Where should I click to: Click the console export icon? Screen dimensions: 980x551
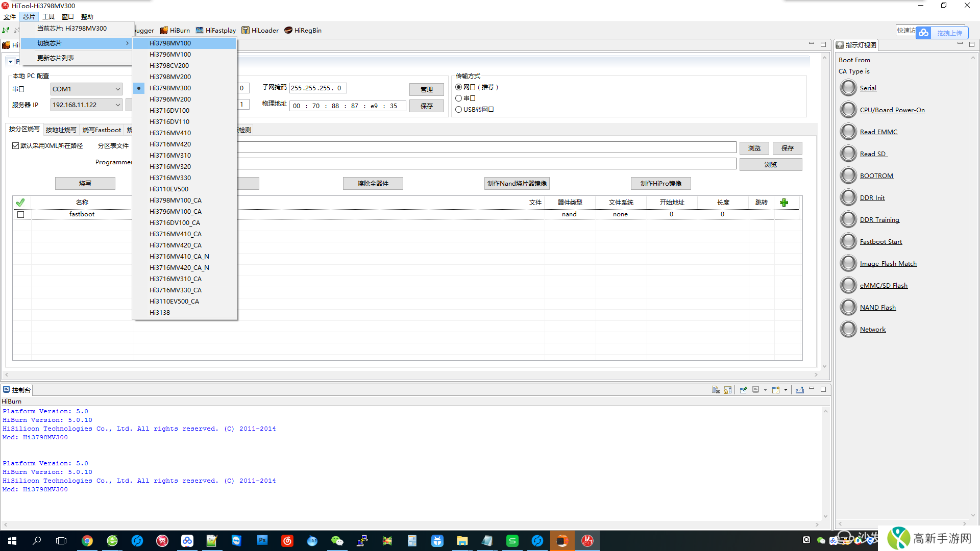point(799,390)
